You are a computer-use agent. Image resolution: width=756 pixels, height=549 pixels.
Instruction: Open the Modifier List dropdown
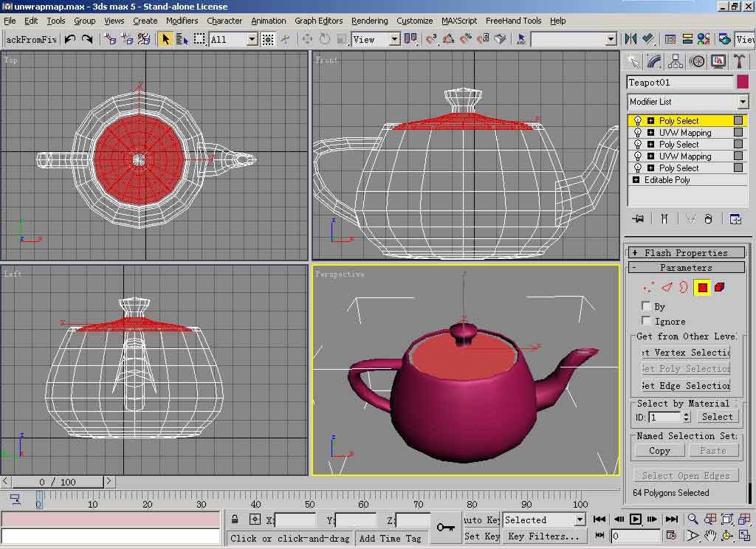click(x=743, y=102)
